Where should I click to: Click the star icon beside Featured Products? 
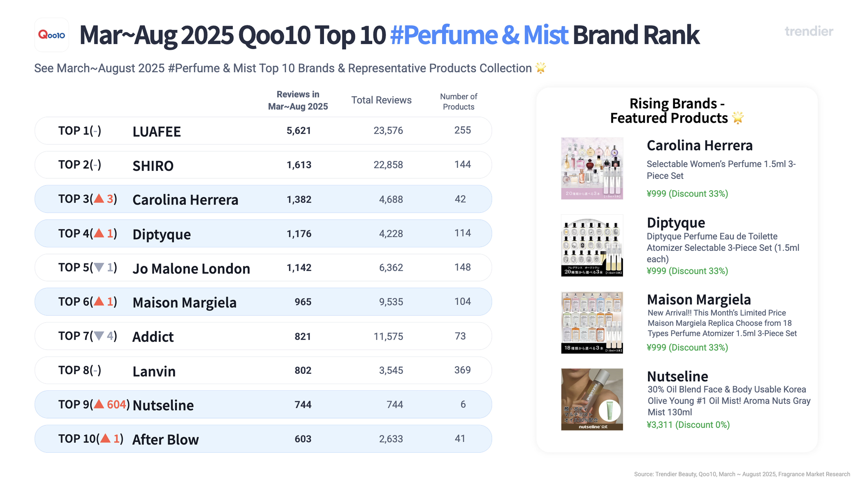(x=738, y=118)
